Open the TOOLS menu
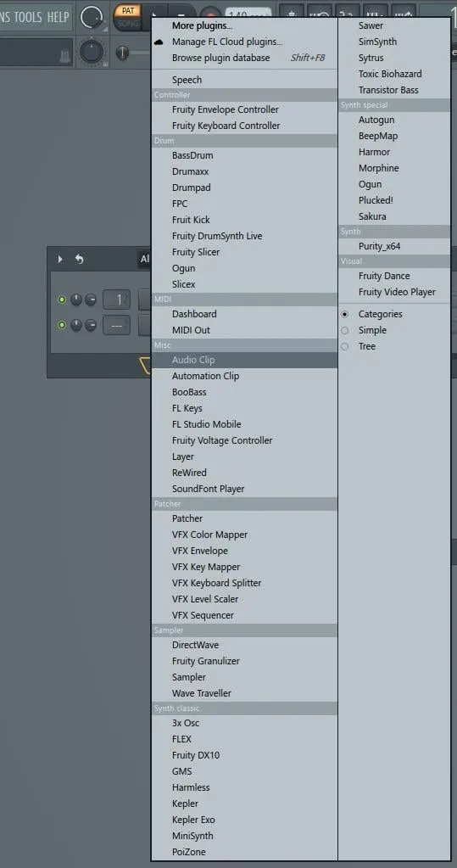 click(x=28, y=17)
